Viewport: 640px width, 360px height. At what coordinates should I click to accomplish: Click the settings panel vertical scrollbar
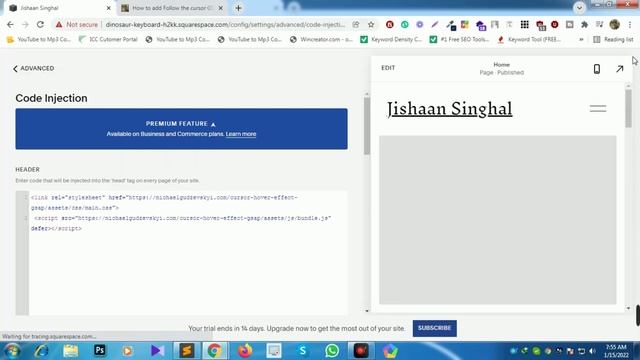[x=367, y=125]
